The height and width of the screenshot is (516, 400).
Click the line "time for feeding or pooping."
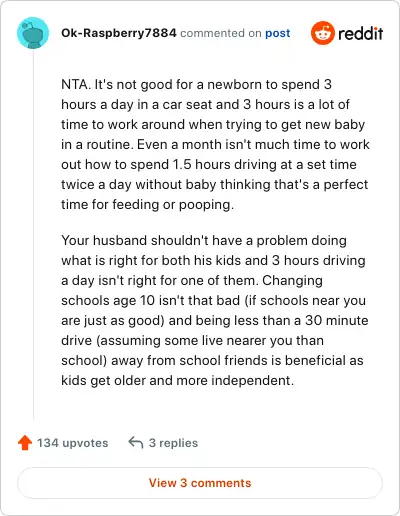pos(147,204)
